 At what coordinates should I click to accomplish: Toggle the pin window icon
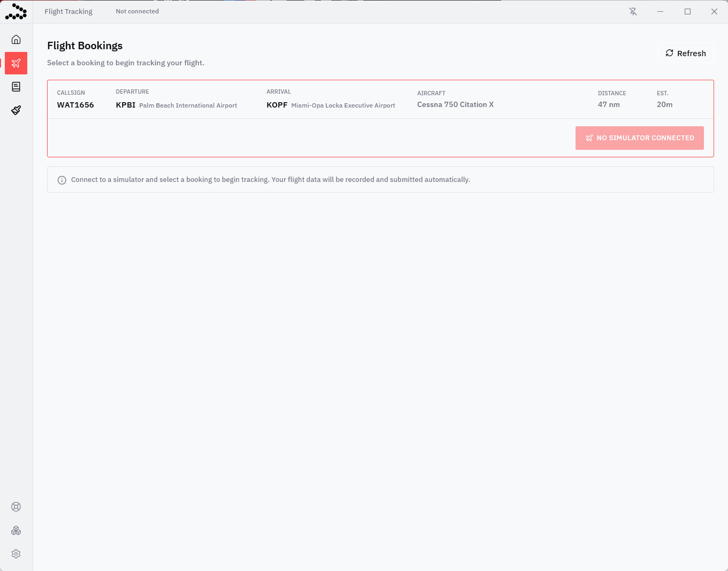click(633, 11)
